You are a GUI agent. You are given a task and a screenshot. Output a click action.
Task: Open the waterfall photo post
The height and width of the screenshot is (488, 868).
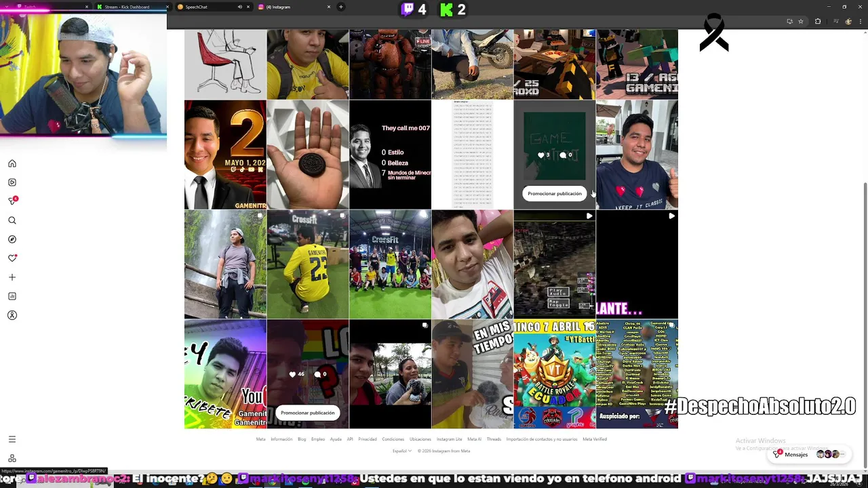click(x=225, y=264)
